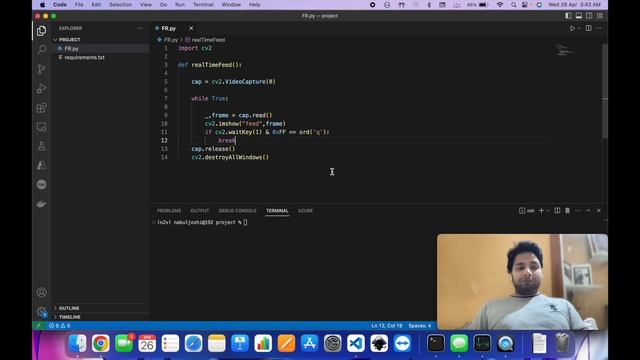The image size is (640, 360).
Task: Click the Ln 12, Col status entry
Action: [387, 326]
